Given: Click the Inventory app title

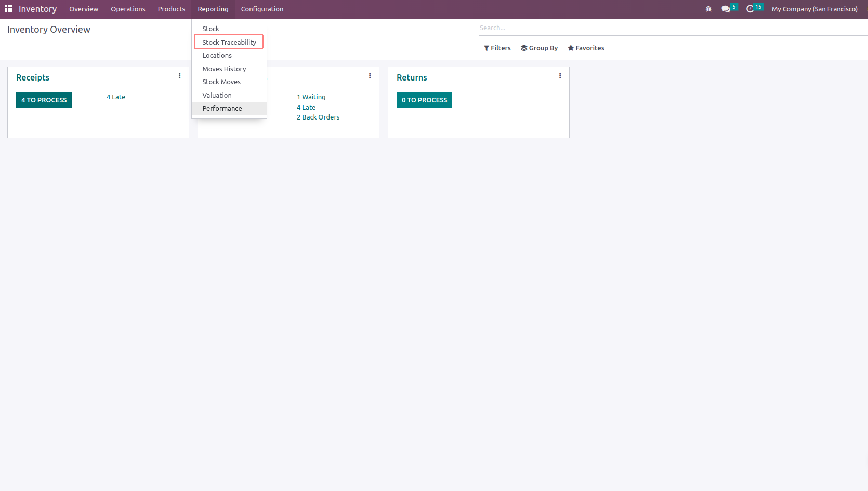Looking at the screenshot, I should (x=37, y=9).
